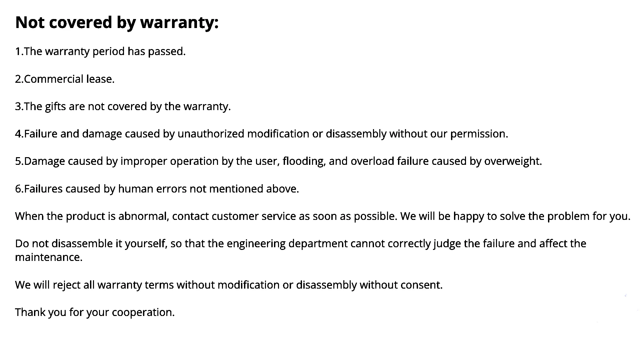The height and width of the screenshot is (339, 644).
Task: Click the words 'without consent'
Action: tap(401, 285)
